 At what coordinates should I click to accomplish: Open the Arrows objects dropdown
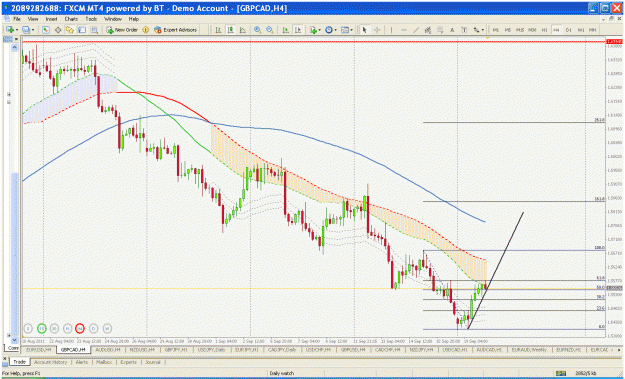[478, 30]
